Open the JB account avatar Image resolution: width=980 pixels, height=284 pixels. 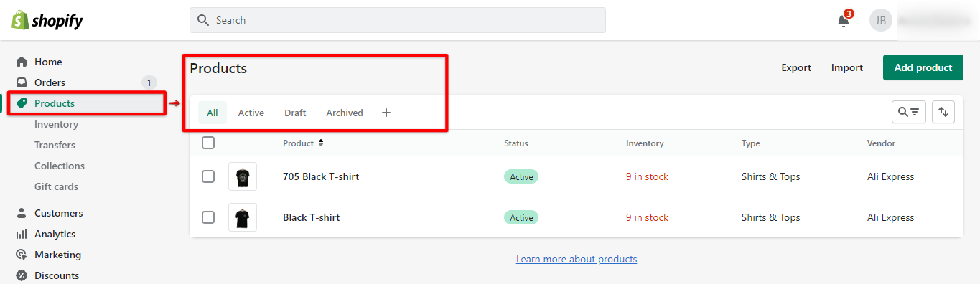[x=881, y=20]
